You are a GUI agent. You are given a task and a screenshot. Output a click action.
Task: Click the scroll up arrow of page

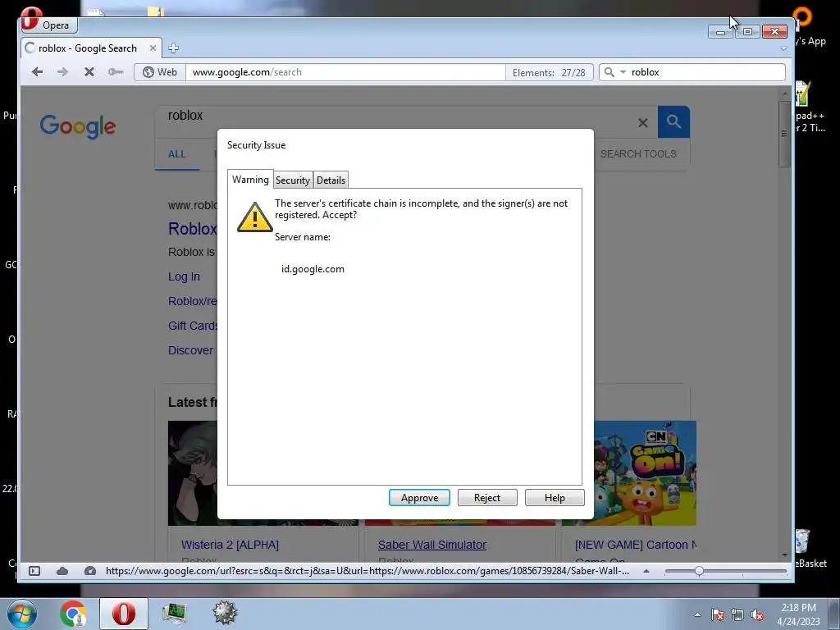click(x=785, y=94)
